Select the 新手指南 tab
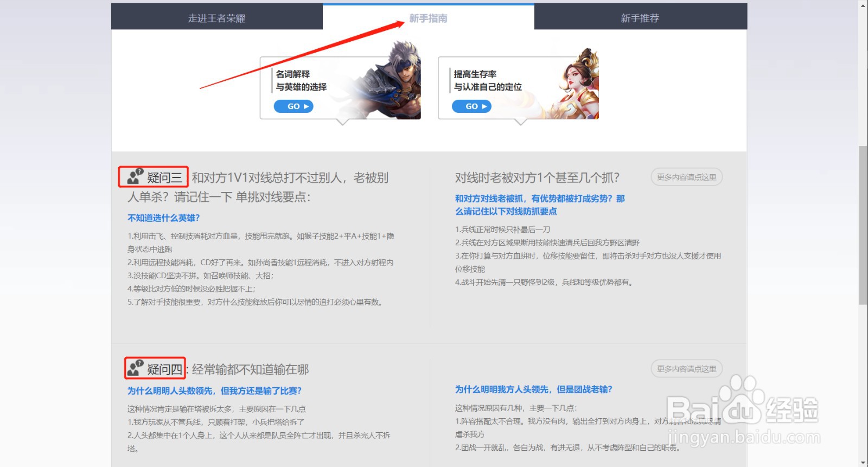 pos(429,18)
